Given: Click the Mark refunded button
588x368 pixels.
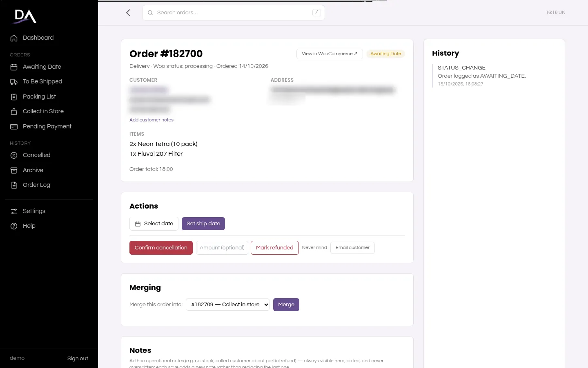Looking at the screenshot, I should (275, 248).
